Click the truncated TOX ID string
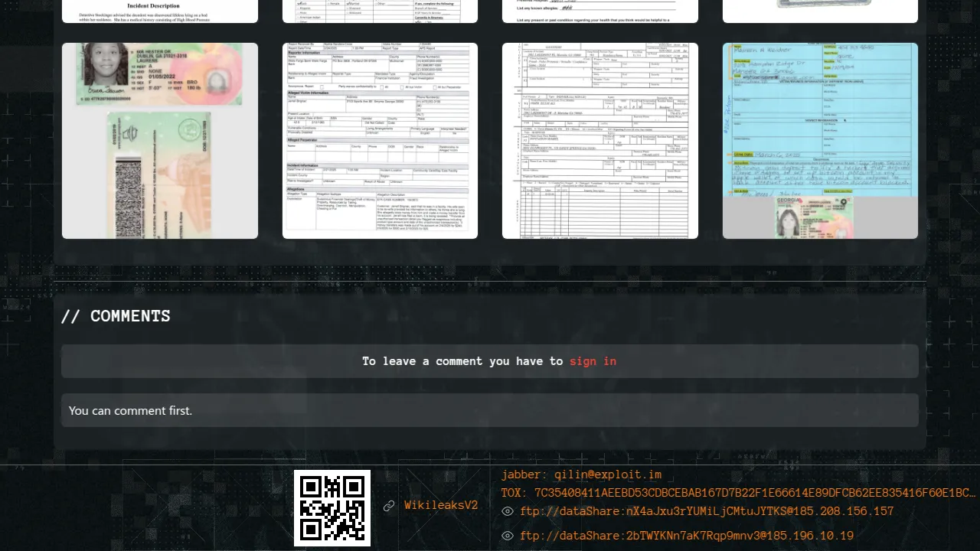Viewport: 980px width, 551px height. 738,493
